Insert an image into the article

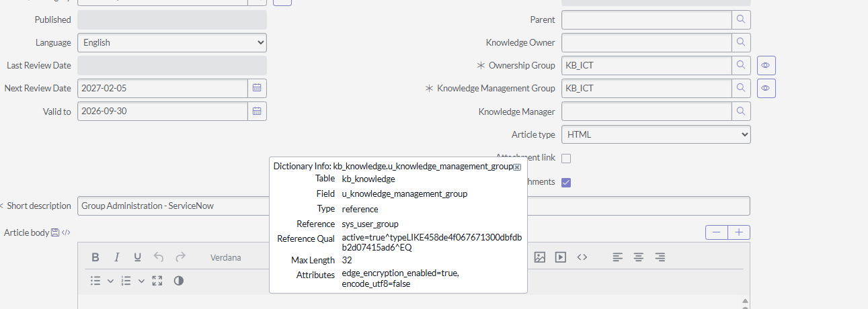point(539,257)
